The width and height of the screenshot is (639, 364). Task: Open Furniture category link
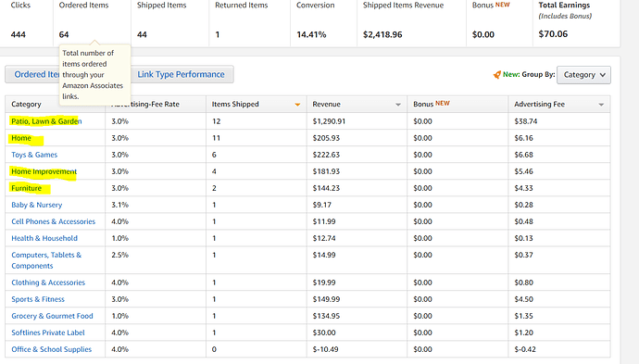click(x=27, y=188)
